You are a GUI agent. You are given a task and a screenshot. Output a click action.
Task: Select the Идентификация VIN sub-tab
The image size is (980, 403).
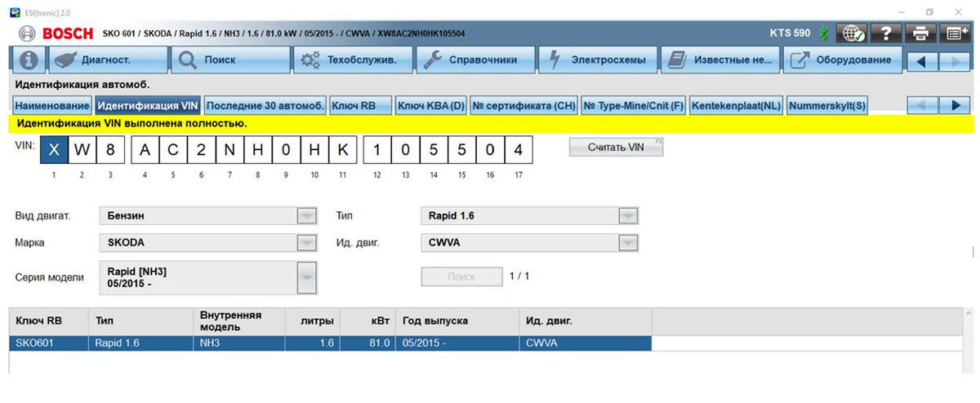pyautogui.click(x=147, y=106)
